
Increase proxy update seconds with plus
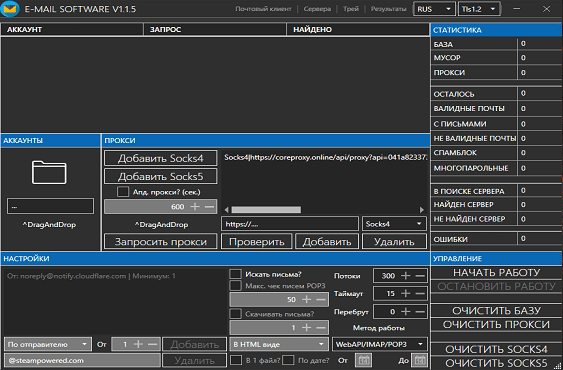[x=195, y=207]
